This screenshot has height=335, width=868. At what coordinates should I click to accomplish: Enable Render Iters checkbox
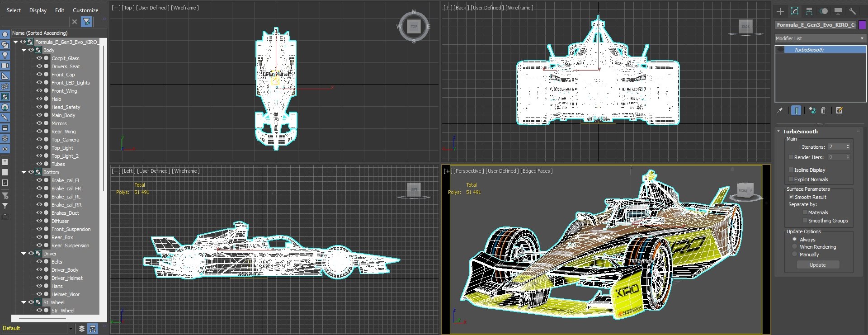click(x=791, y=157)
